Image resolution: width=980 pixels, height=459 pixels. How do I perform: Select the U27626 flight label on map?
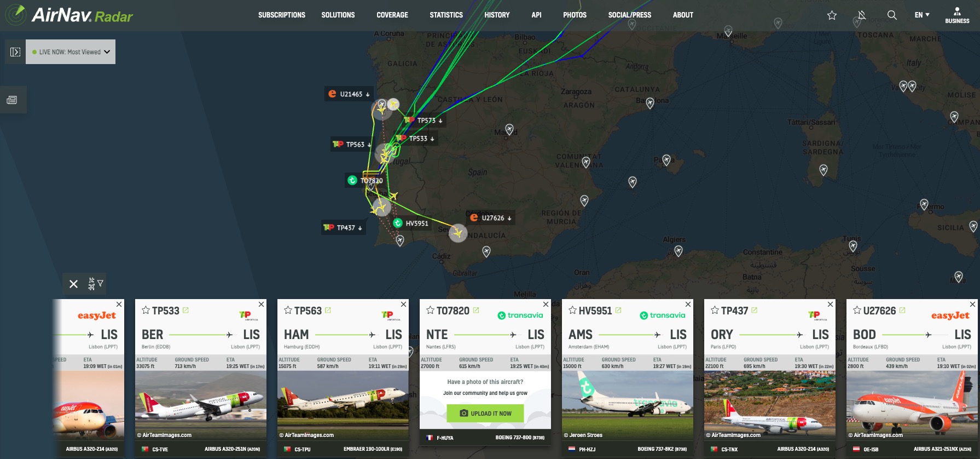(x=491, y=218)
